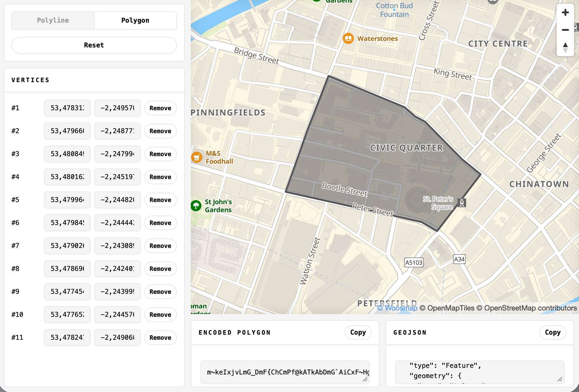
Task: Click the Civic Quarter label on the map
Action: coord(407,148)
